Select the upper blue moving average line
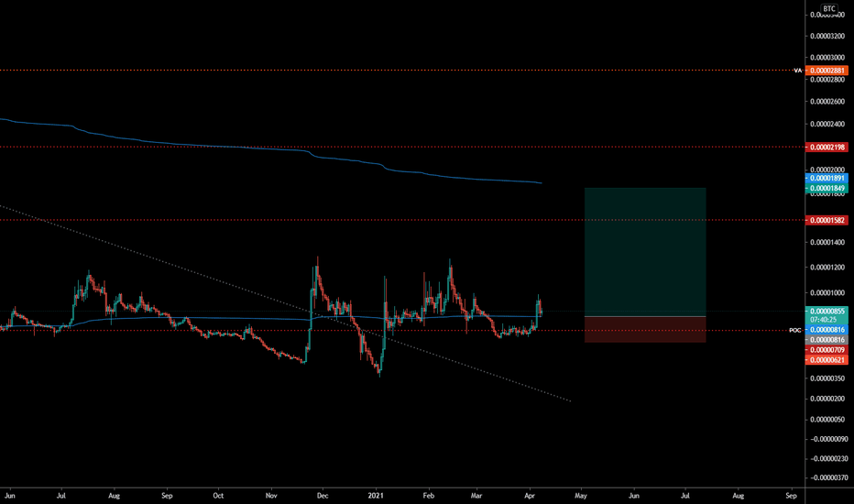Screen dimensions: 854x504 [x=272, y=148]
